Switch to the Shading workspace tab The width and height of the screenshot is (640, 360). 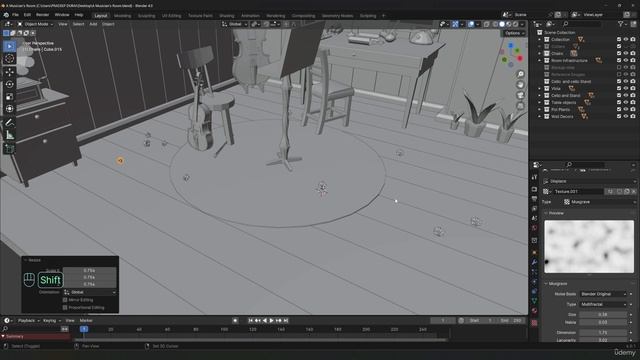click(227, 16)
